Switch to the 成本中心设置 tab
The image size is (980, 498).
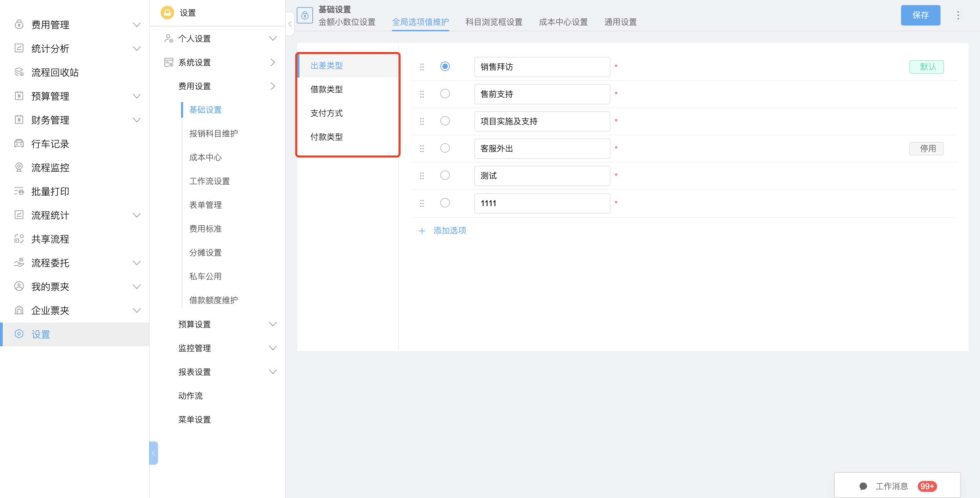point(563,22)
